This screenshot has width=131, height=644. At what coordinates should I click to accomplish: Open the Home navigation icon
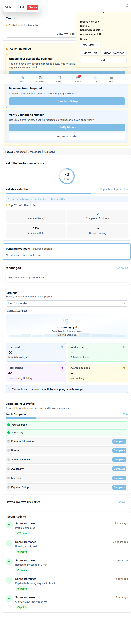[x=22, y=78]
